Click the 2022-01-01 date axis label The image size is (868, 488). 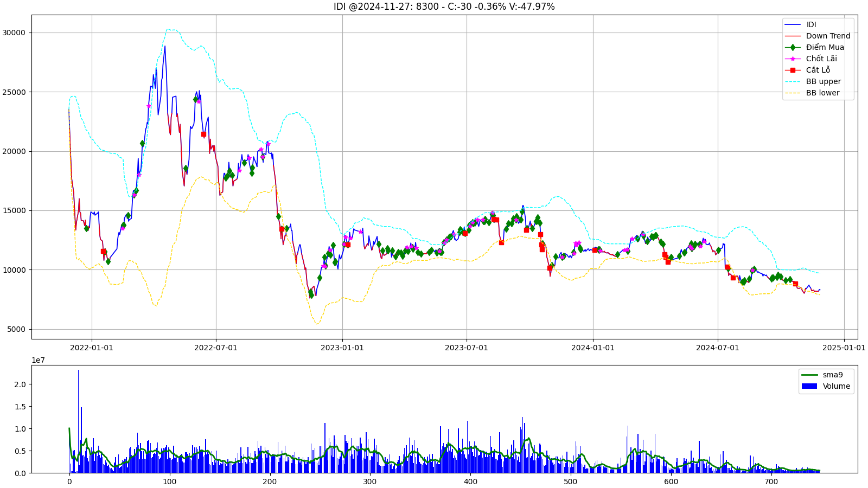(92, 348)
